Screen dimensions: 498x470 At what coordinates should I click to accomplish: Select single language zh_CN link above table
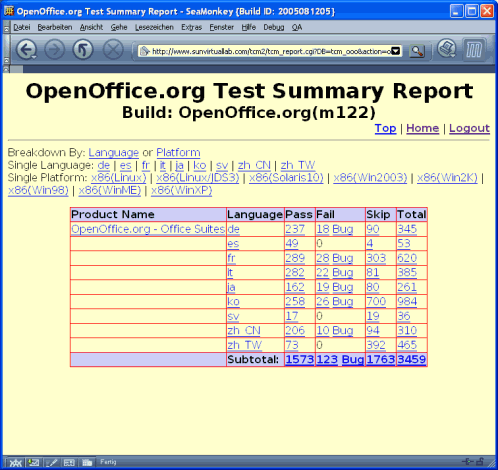[x=254, y=165]
